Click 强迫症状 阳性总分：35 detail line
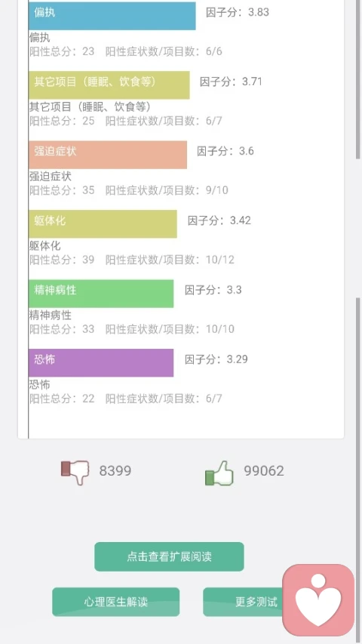This screenshot has height=644, width=362. [62, 190]
